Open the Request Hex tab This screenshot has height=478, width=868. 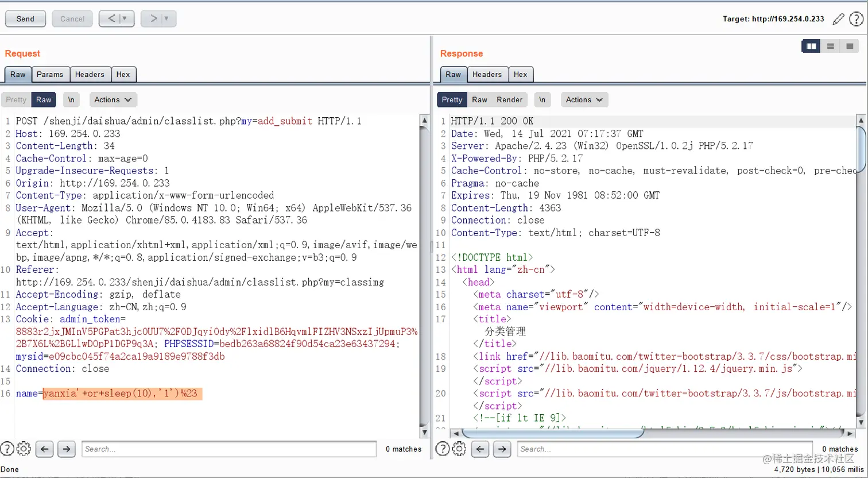(x=123, y=74)
